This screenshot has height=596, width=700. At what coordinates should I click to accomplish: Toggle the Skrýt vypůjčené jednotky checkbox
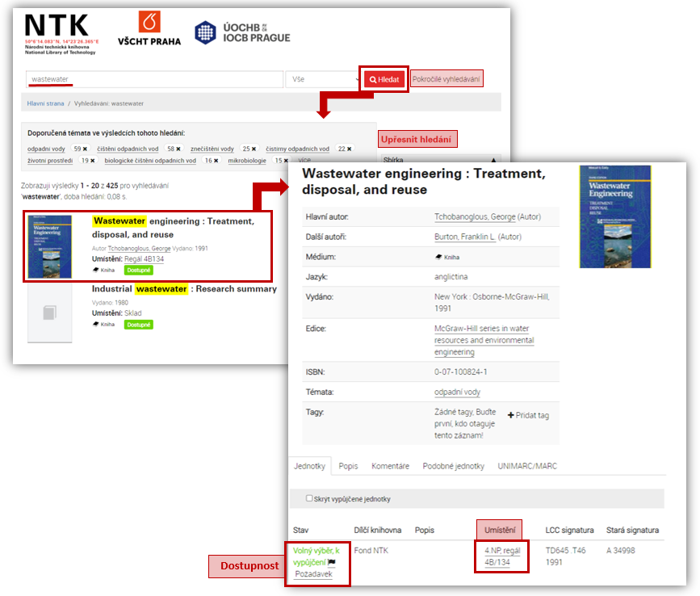point(309,498)
